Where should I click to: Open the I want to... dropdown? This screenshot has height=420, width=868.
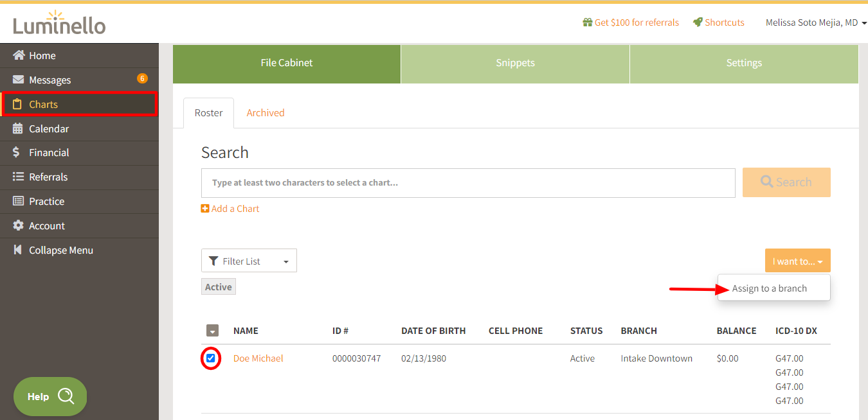(798, 261)
